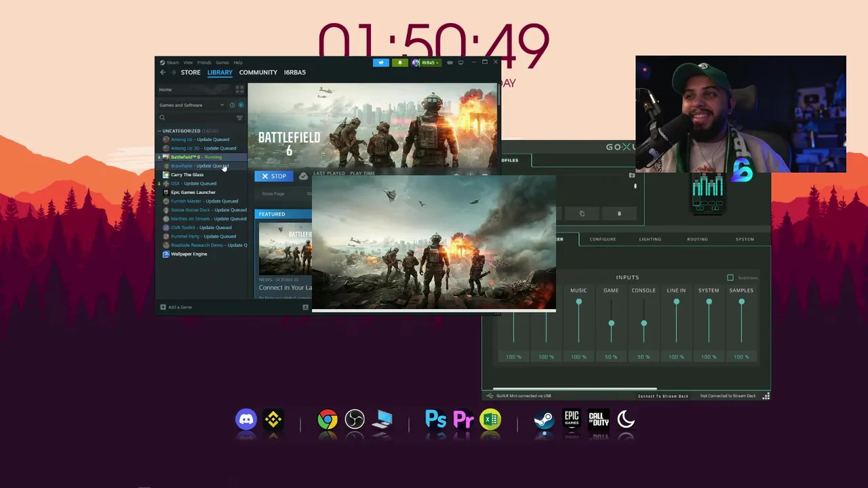
Task: Click the crescent moon dock icon
Action: click(x=626, y=420)
